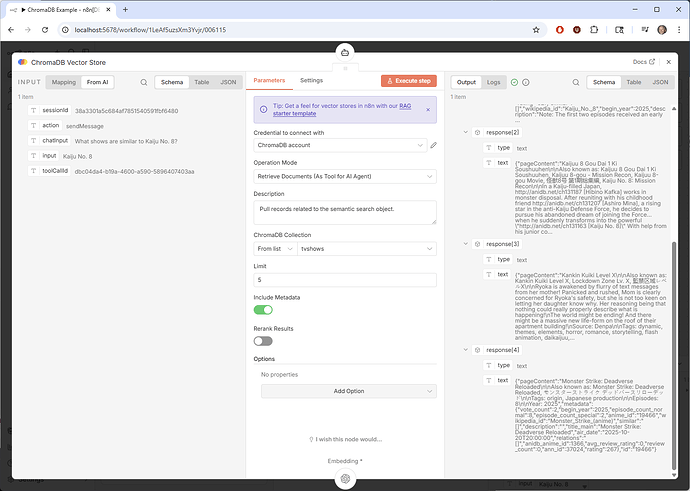Collapse the response[4] item
The image size is (690, 491).
click(466, 350)
